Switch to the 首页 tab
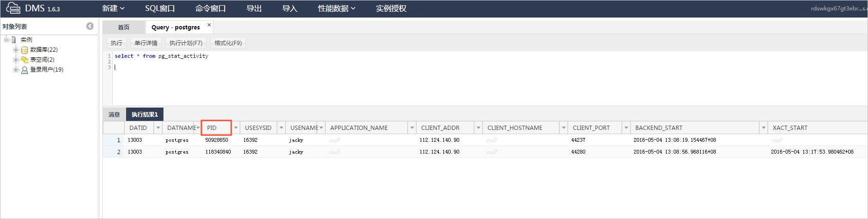The width and height of the screenshot is (868, 219). 124,27
